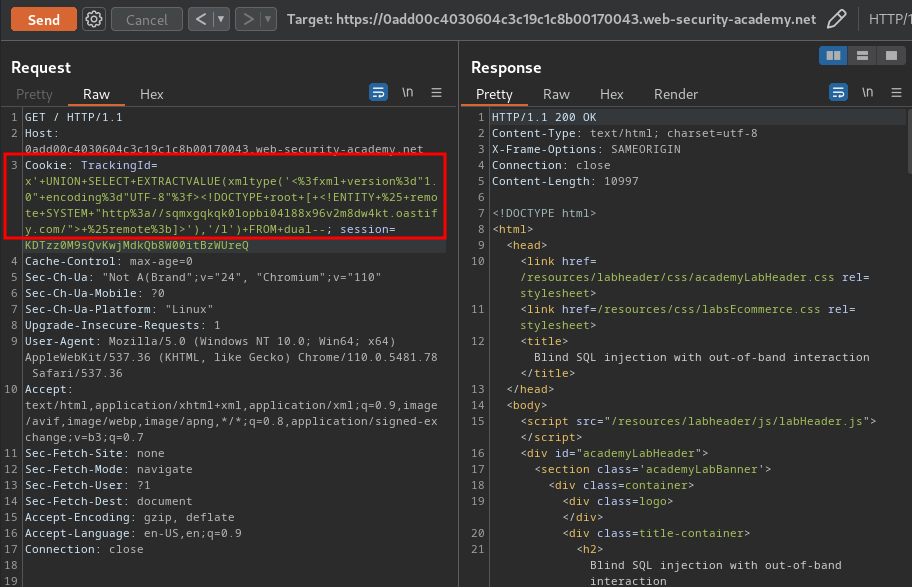Viewport: 912px width, 587px height.
Task: Click the response vertical scrollbar
Action: coord(909,140)
